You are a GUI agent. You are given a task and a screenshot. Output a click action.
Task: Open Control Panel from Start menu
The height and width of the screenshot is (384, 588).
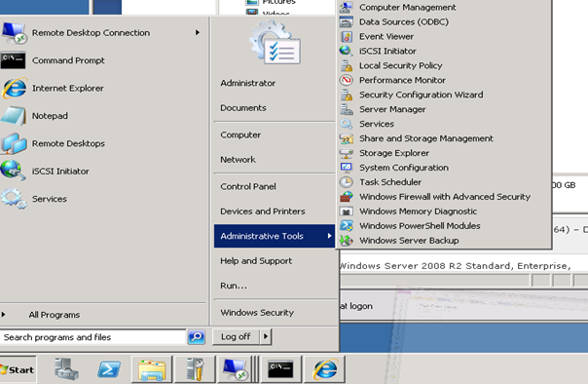pyautogui.click(x=248, y=186)
